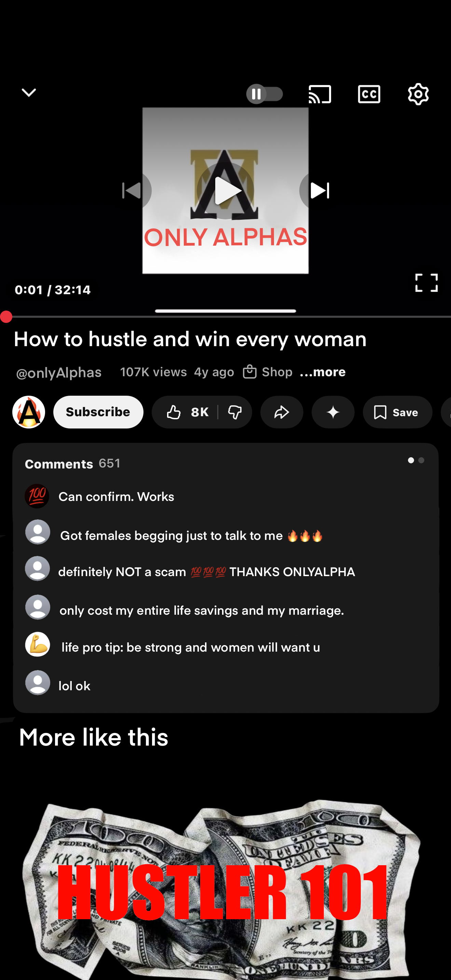Expand the description with ...more
This screenshot has width=451, height=980.
(x=323, y=372)
